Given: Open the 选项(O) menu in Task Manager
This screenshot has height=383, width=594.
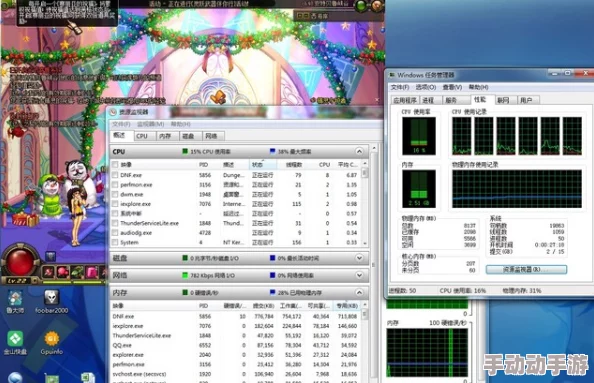Looking at the screenshot, I should click(426, 87).
